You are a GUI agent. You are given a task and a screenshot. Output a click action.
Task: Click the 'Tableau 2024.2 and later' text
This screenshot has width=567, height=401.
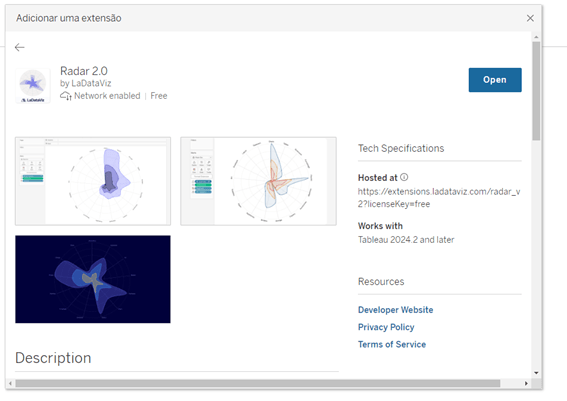pyautogui.click(x=406, y=240)
